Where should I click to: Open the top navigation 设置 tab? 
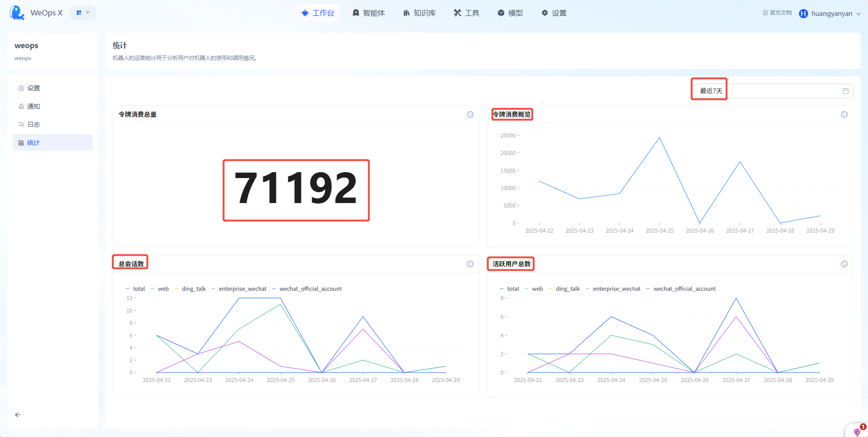pyautogui.click(x=554, y=13)
